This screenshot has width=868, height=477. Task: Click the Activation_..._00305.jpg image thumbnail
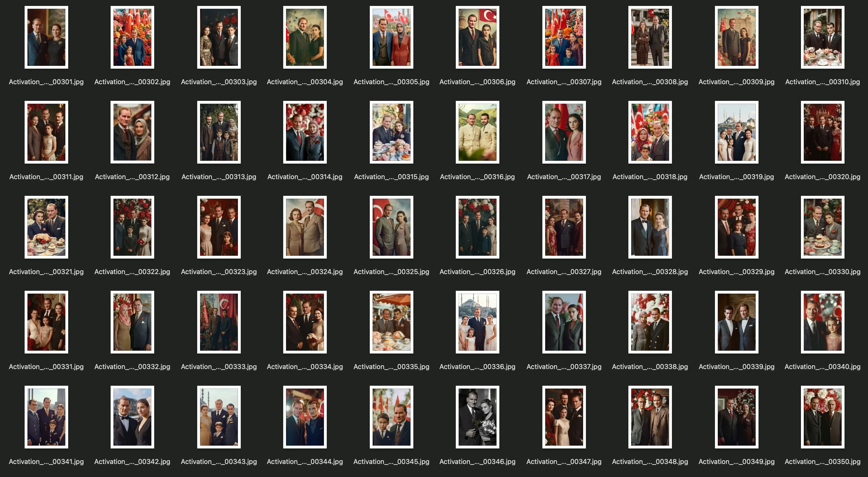pyautogui.click(x=391, y=37)
